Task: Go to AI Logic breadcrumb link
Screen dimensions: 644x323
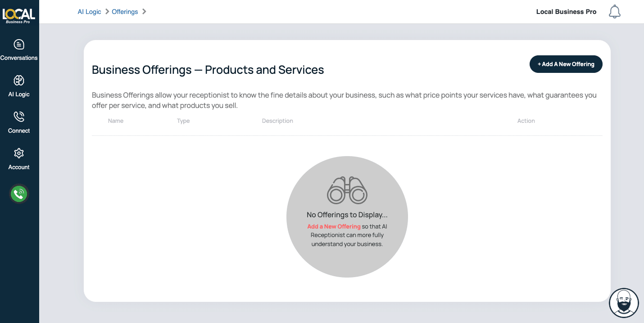Action: pyautogui.click(x=89, y=12)
